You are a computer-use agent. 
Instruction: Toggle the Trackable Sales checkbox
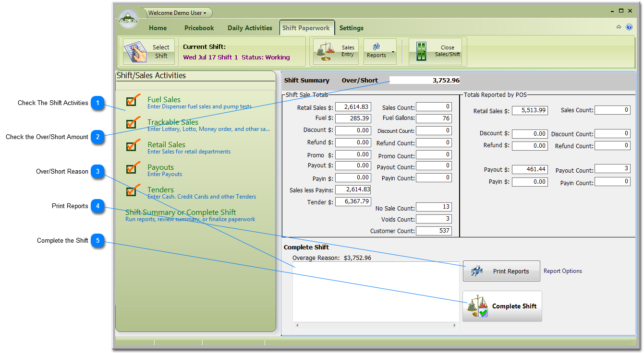[131, 124]
